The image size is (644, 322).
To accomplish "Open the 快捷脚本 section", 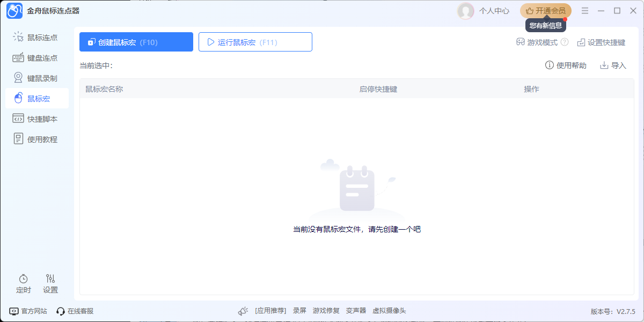I will click(36, 118).
